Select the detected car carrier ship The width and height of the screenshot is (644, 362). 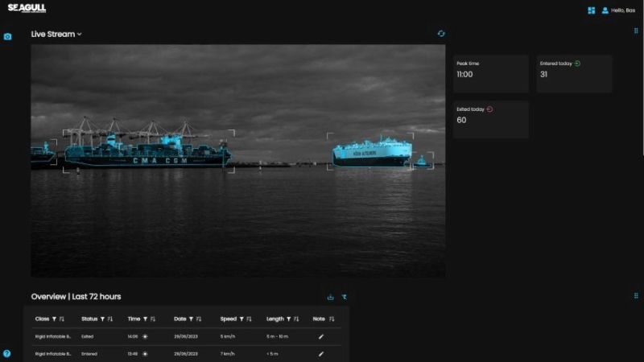(x=370, y=151)
